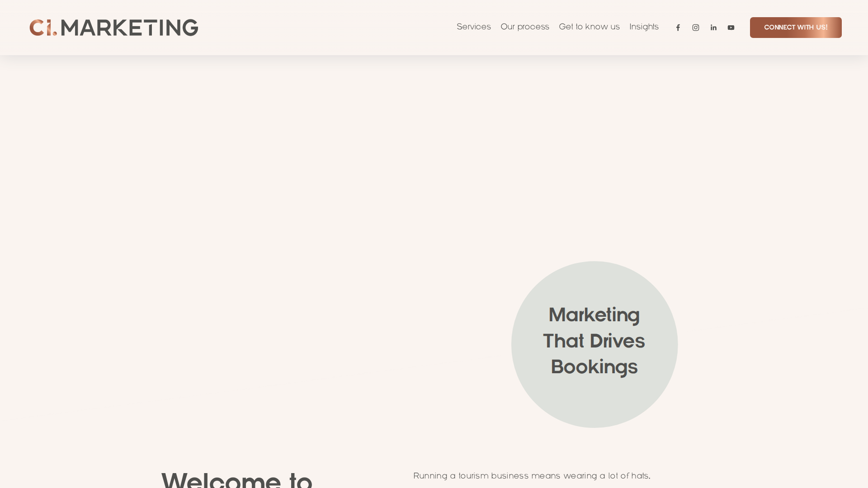Select the copper 'C1.' logo mark
The height and width of the screenshot is (488, 868).
(x=43, y=27)
